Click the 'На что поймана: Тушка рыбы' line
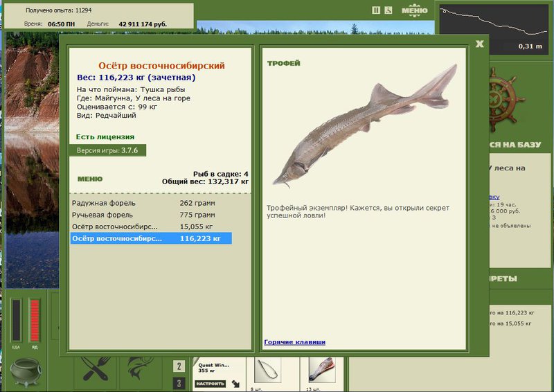 coord(131,89)
